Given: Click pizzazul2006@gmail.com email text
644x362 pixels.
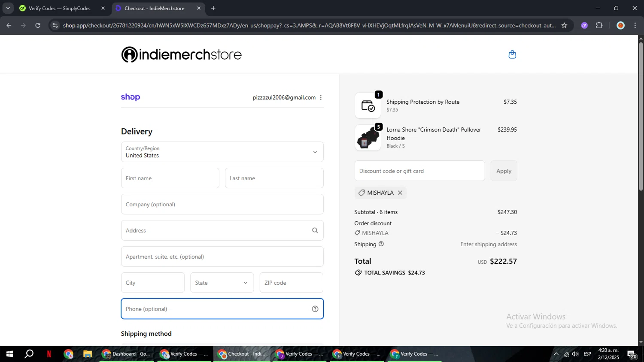Looking at the screenshot, I should coord(284,97).
